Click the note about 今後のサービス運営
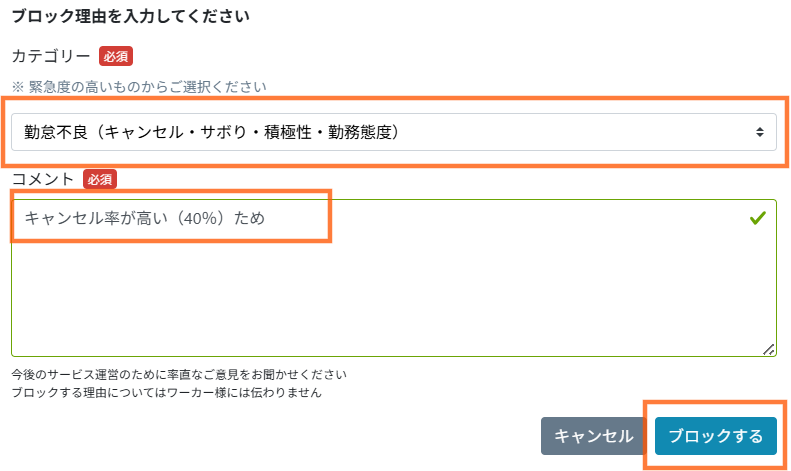This screenshot has height=471, width=791. click(179, 375)
